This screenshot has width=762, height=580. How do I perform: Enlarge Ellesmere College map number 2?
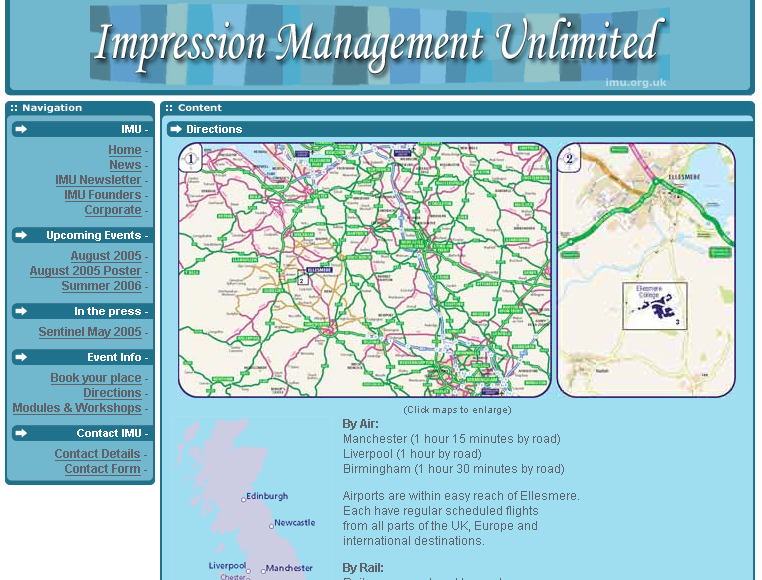pos(646,270)
